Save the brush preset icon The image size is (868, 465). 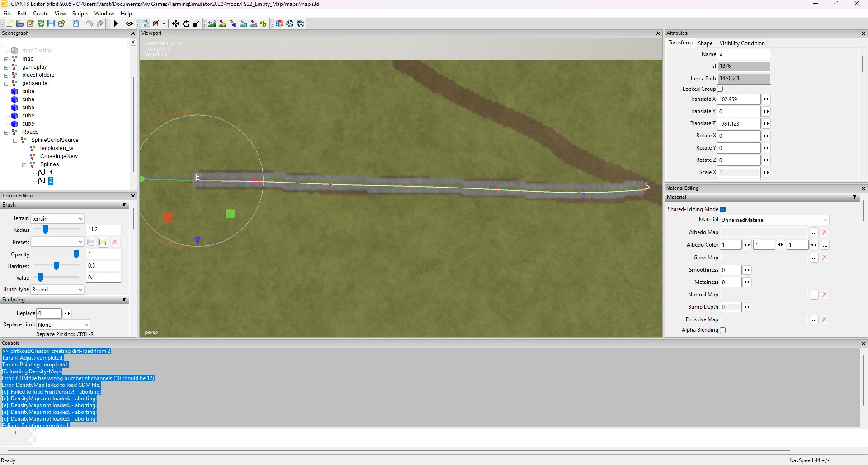point(91,242)
